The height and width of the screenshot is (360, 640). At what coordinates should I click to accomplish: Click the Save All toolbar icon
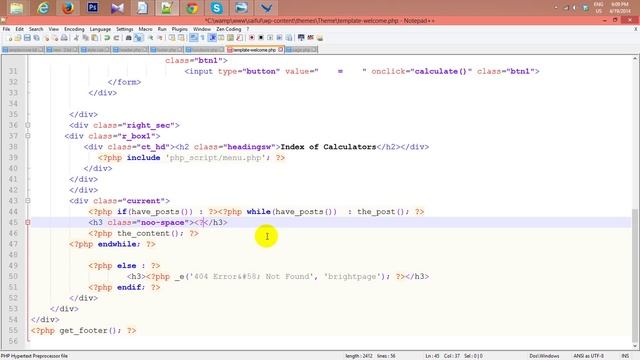pos(36,38)
